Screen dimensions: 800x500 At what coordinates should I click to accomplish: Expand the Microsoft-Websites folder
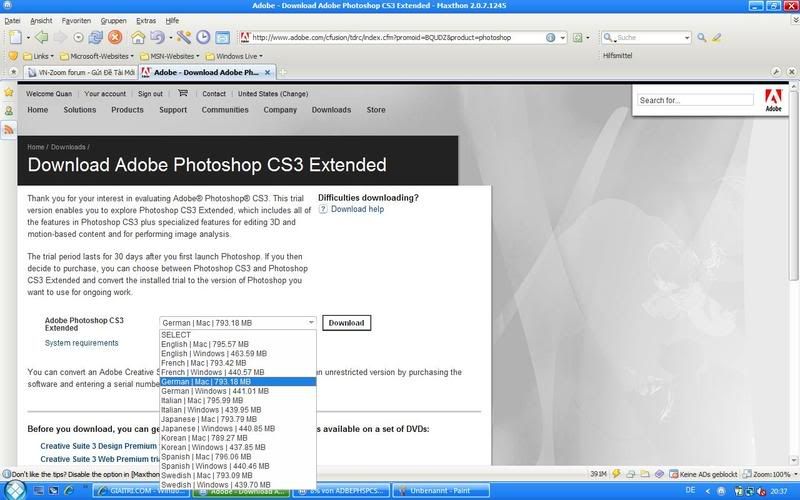pos(97,56)
